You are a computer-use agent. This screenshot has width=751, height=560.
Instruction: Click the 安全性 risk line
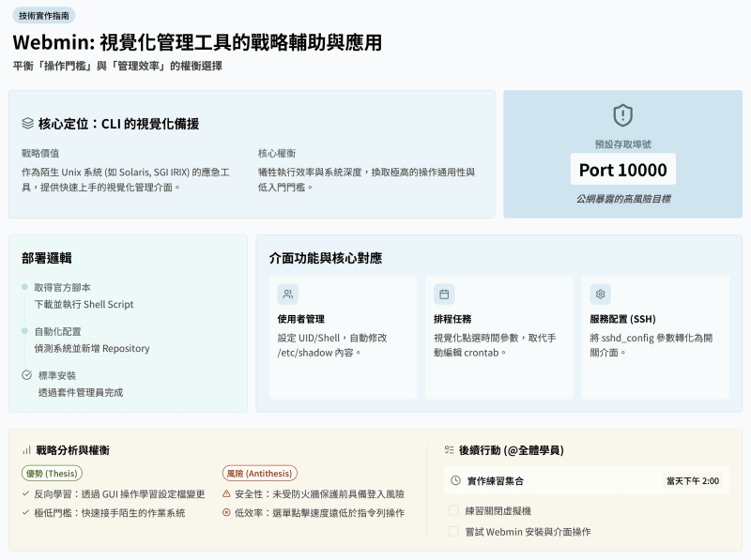pyautogui.click(x=319, y=494)
